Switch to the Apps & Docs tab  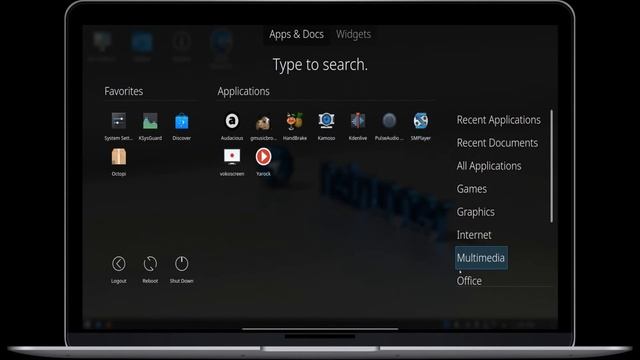coord(296,34)
